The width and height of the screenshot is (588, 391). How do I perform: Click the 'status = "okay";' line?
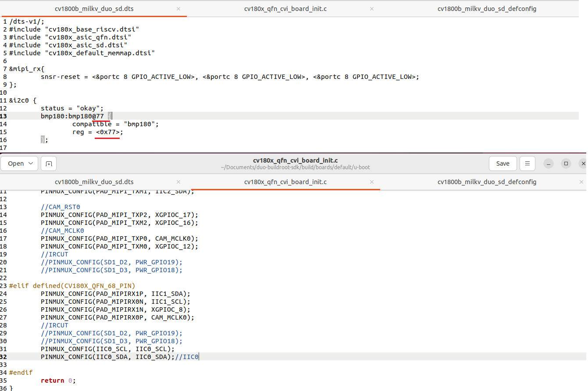[x=72, y=108]
